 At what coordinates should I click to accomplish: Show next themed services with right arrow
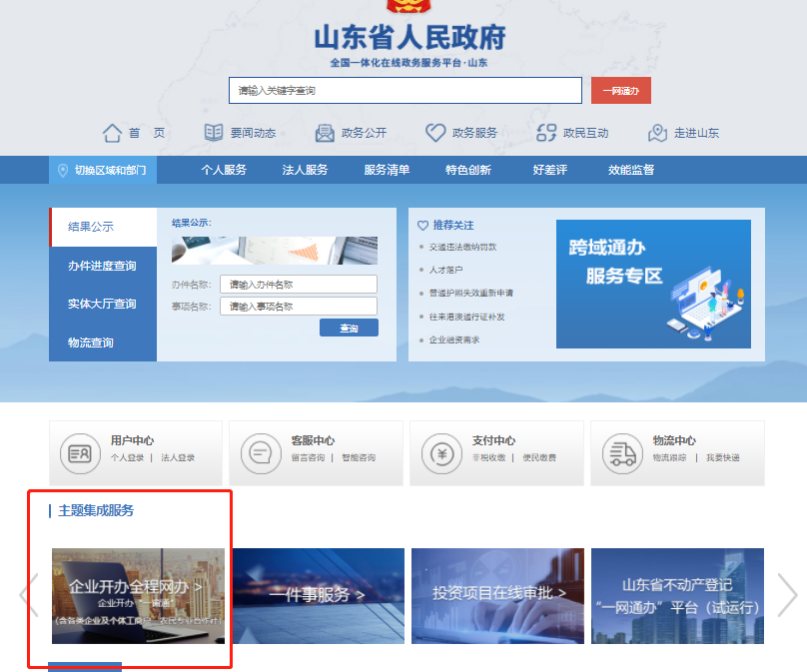[787, 595]
